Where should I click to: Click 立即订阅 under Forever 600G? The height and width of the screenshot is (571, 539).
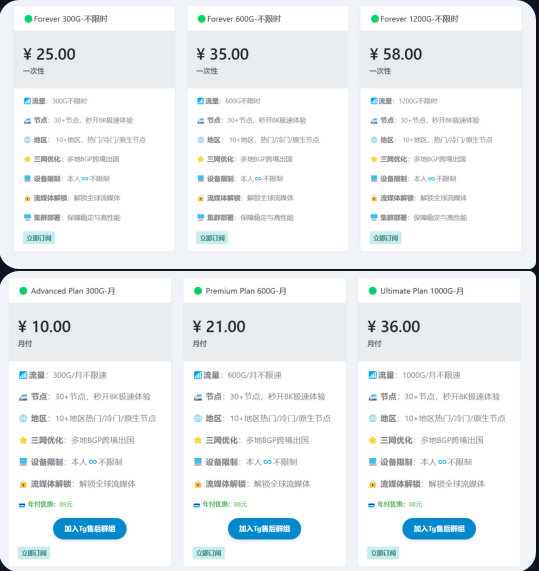click(x=212, y=238)
